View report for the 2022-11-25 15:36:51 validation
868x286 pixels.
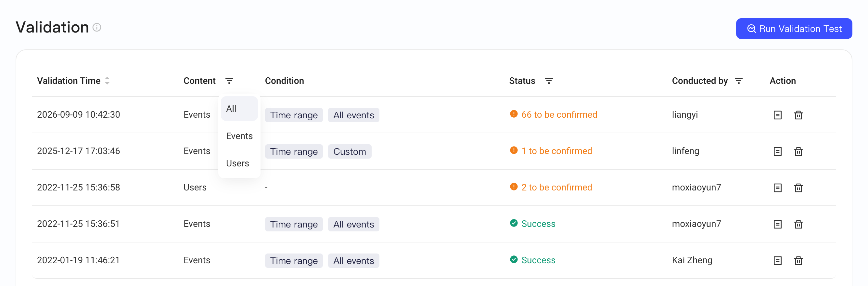pos(777,224)
